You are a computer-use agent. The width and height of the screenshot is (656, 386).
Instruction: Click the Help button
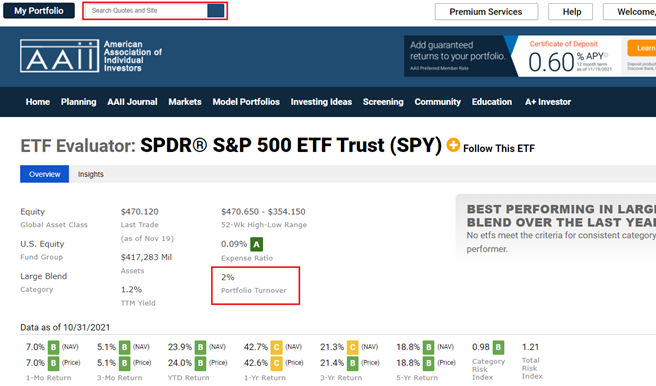click(571, 12)
